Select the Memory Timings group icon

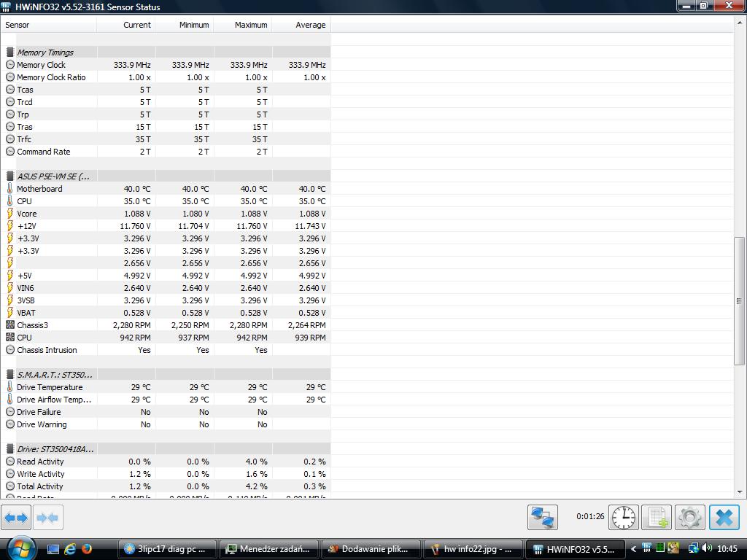10,52
